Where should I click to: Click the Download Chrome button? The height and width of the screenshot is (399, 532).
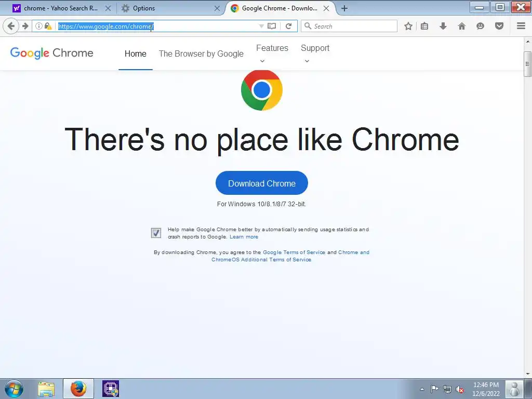[x=262, y=183]
